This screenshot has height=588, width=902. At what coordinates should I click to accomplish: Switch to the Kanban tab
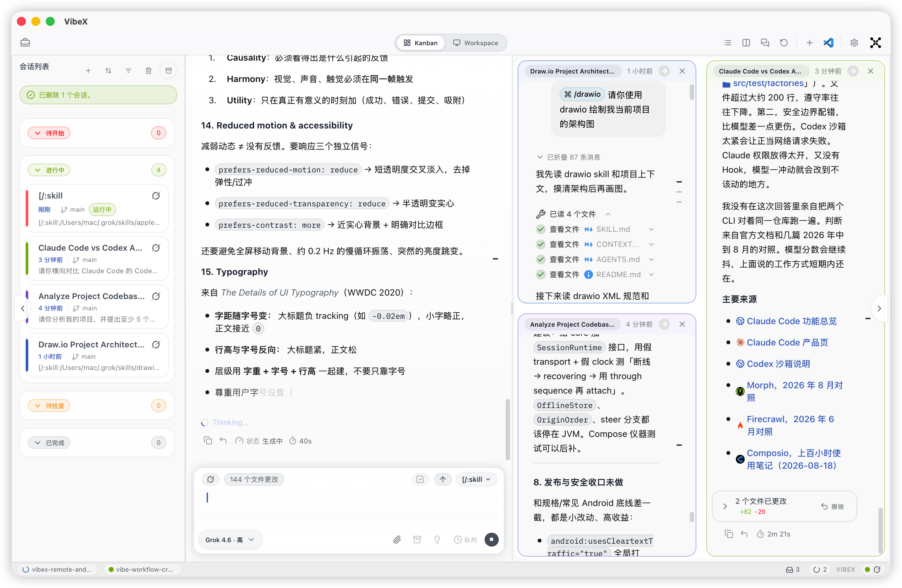click(420, 43)
